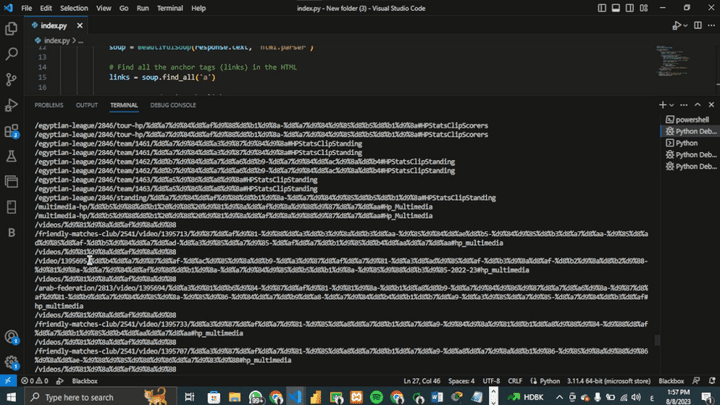Select the TERMINAL panel tab
This screenshot has width=720, height=405.
click(x=124, y=105)
